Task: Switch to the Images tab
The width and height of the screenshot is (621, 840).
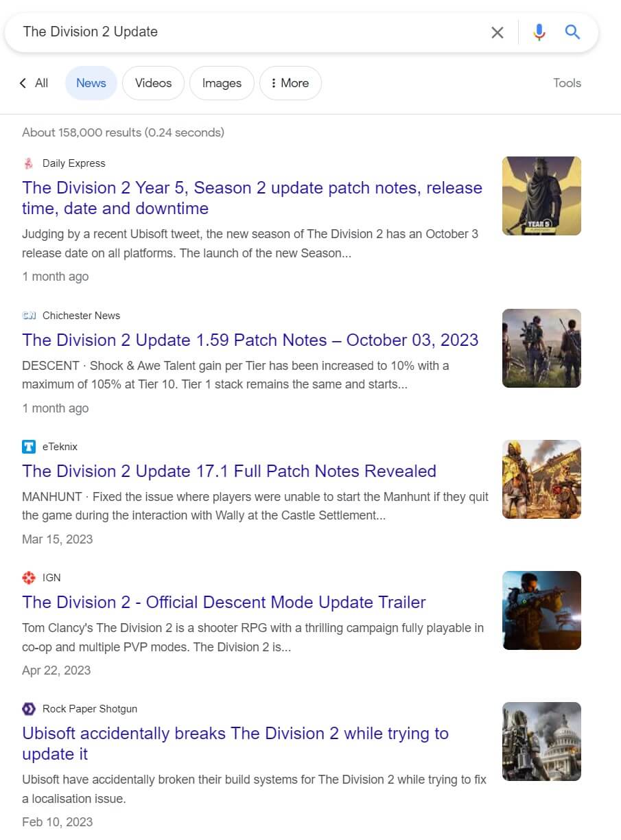Action: pyautogui.click(x=222, y=83)
